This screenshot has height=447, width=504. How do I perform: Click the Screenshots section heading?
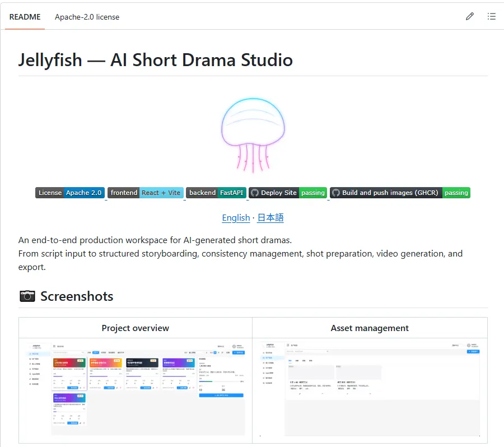click(x=77, y=296)
